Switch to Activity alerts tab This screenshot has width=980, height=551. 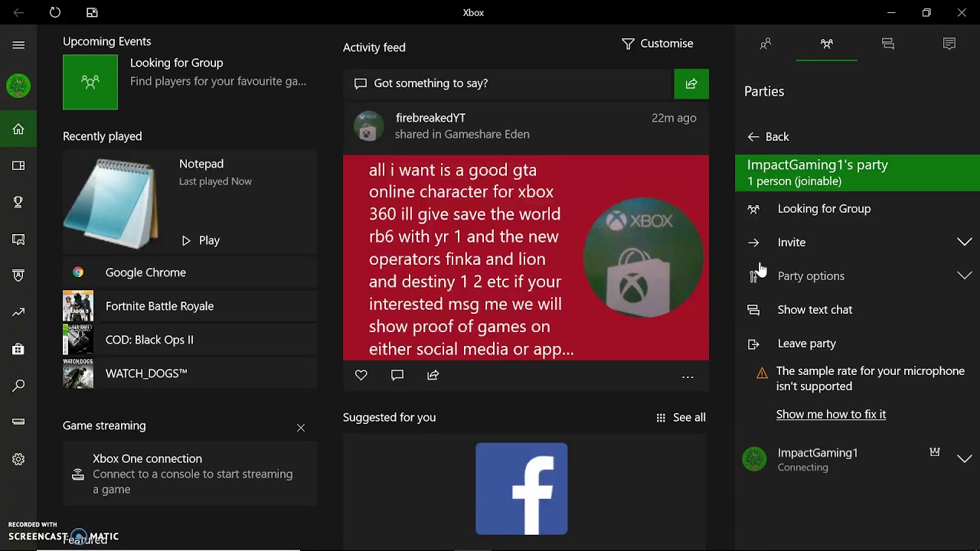(949, 44)
